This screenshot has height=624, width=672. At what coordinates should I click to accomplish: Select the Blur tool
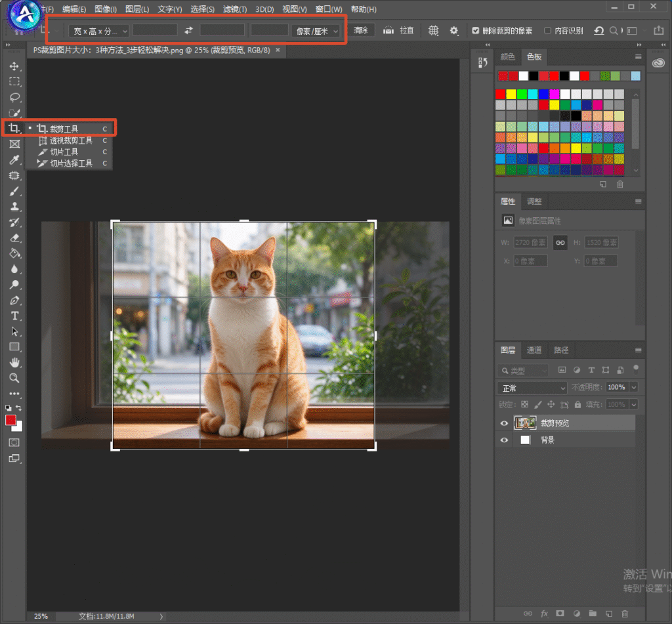click(x=14, y=269)
